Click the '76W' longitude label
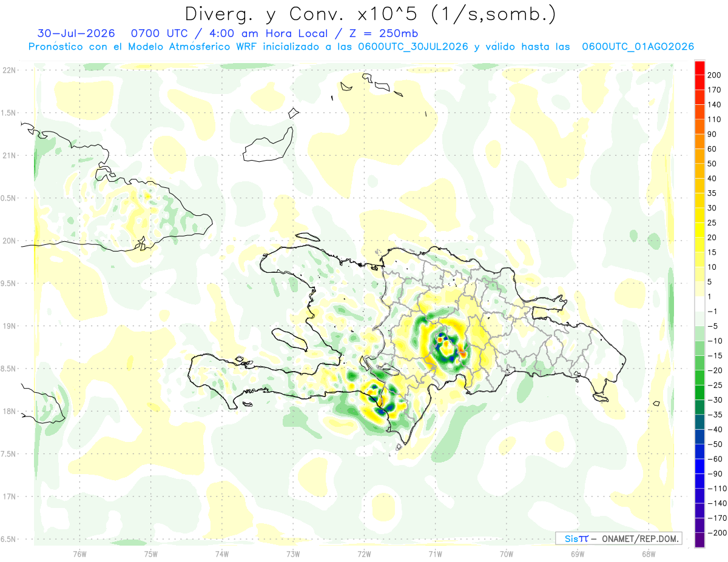The height and width of the screenshot is (562, 728). (x=79, y=554)
